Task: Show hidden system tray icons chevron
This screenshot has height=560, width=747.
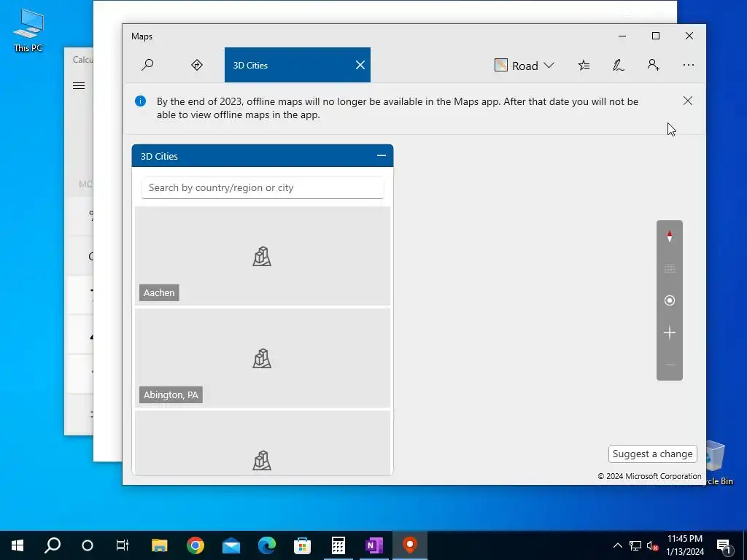Action: click(617, 545)
